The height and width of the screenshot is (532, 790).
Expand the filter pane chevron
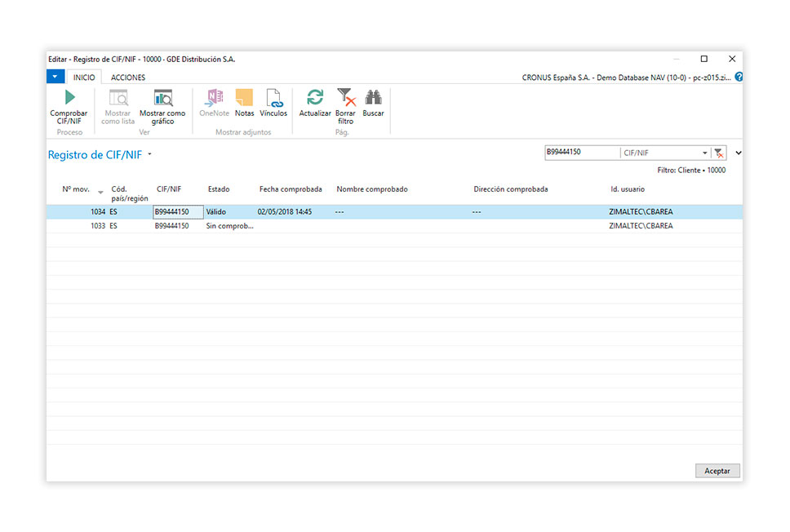pos(739,153)
